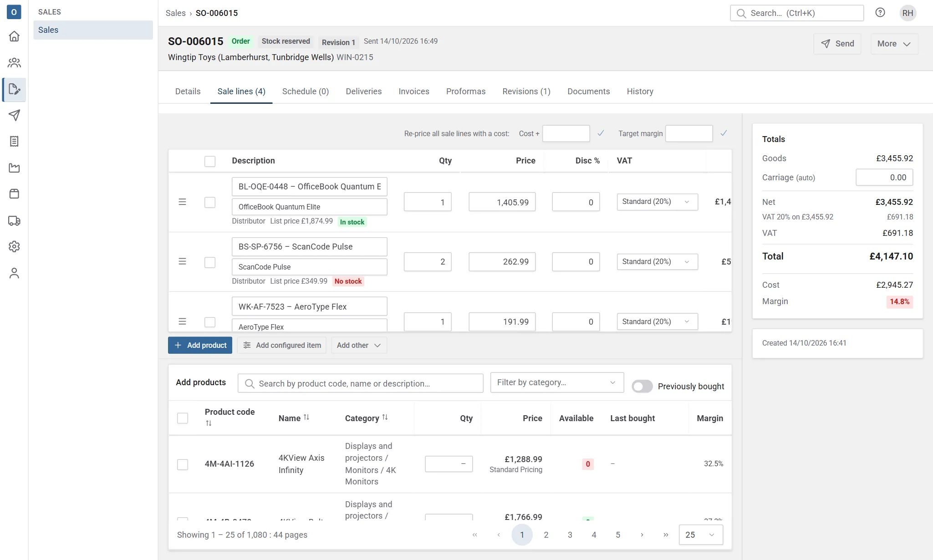This screenshot has width=933, height=560.
Task: Click the drag handle of ScanCode Pulse line
Action: [182, 261]
